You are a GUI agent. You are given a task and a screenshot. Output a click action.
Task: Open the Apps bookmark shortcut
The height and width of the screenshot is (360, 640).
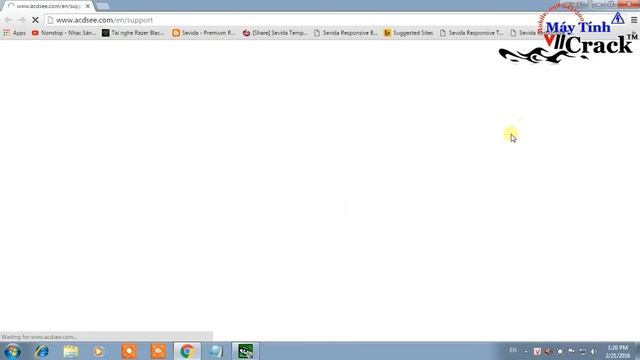click(x=15, y=33)
